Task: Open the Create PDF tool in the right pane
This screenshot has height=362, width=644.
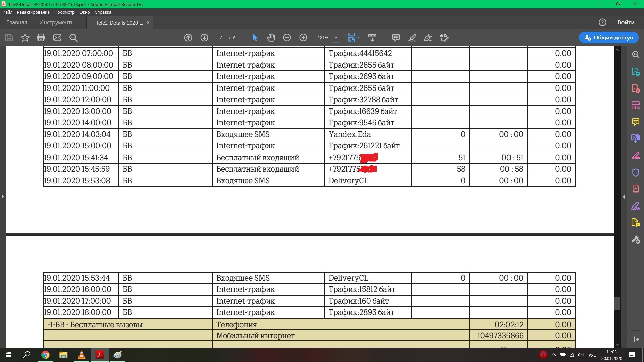Action: click(636, 88)
